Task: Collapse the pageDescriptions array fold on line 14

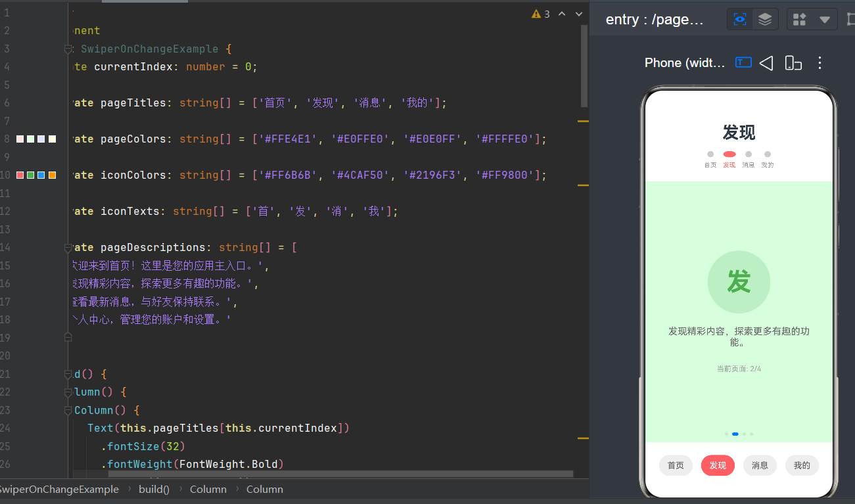Action: coord(68,248)
